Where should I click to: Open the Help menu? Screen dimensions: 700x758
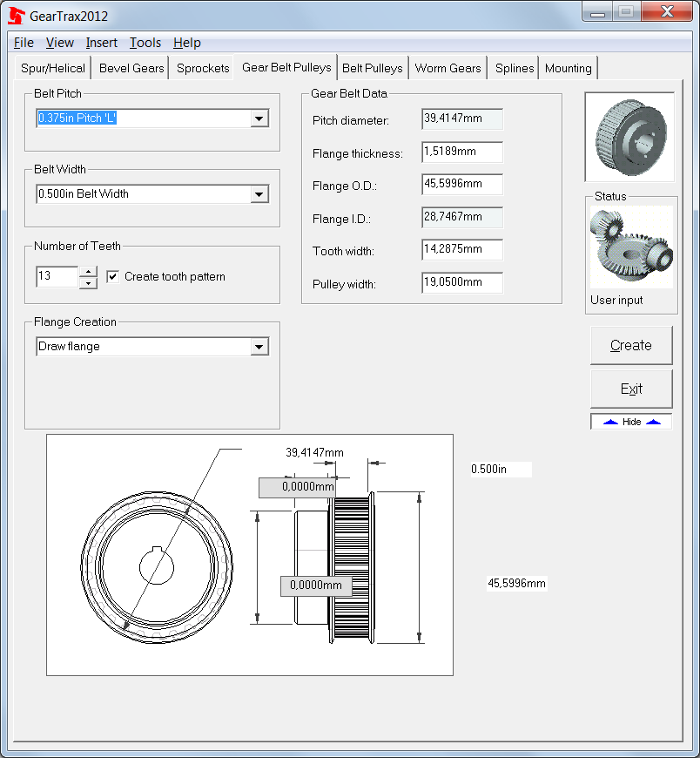click(x=187, y=43)
